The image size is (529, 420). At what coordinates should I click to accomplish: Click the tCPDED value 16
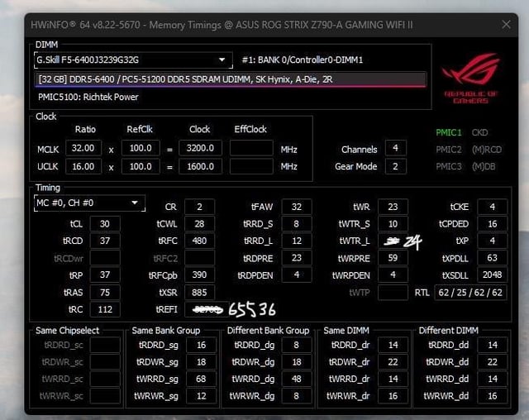[x=493, y=224]
